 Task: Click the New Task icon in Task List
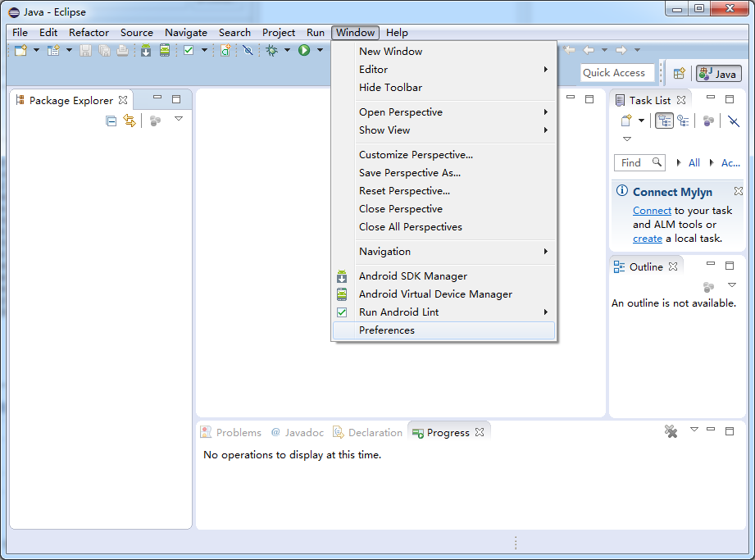tap(626, 121)
